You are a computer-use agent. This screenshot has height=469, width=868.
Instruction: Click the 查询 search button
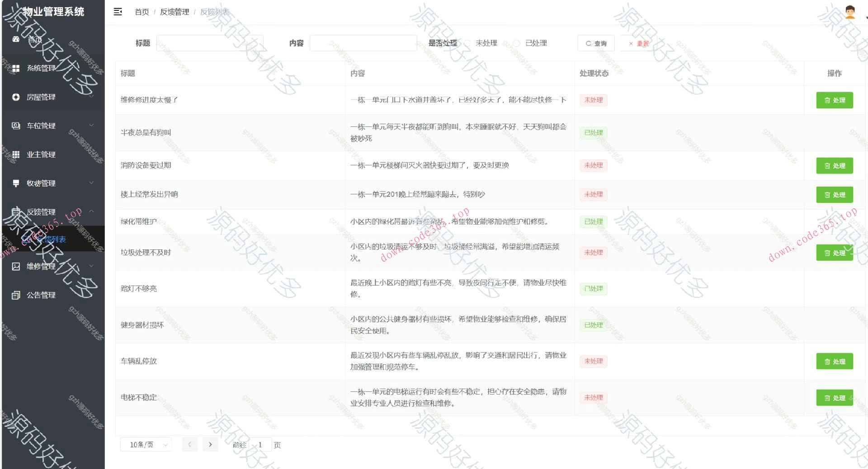pyautogui.click(x=596, y=43)
